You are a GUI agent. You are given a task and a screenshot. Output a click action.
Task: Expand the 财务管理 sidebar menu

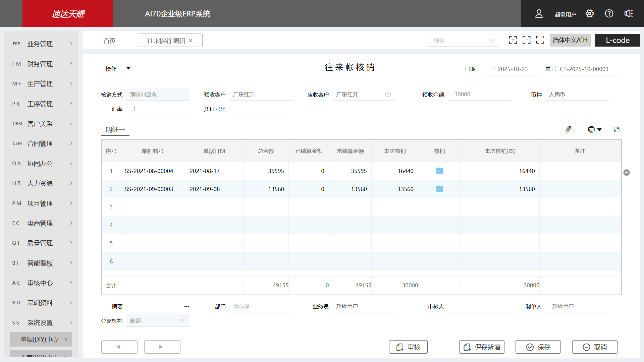(x=40, y=64)
